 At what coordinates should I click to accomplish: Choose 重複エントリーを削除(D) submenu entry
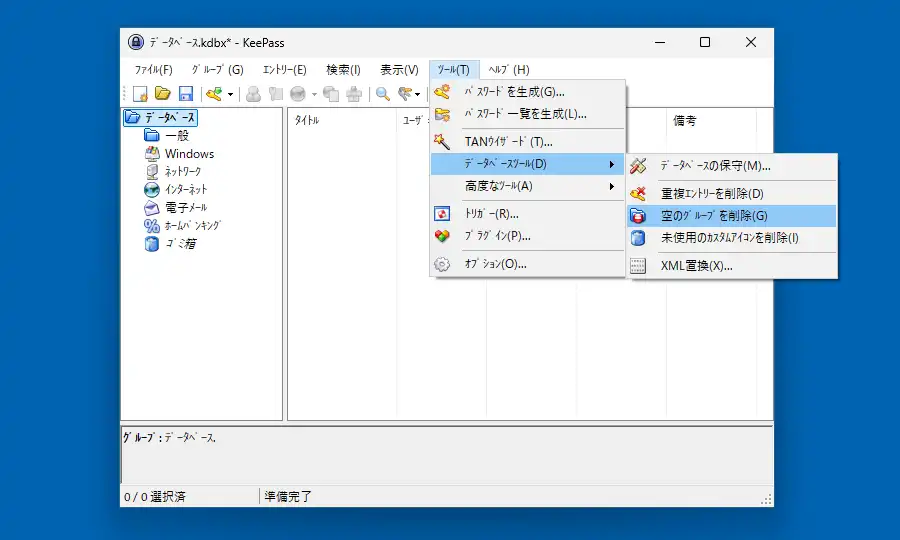(732, 194)
